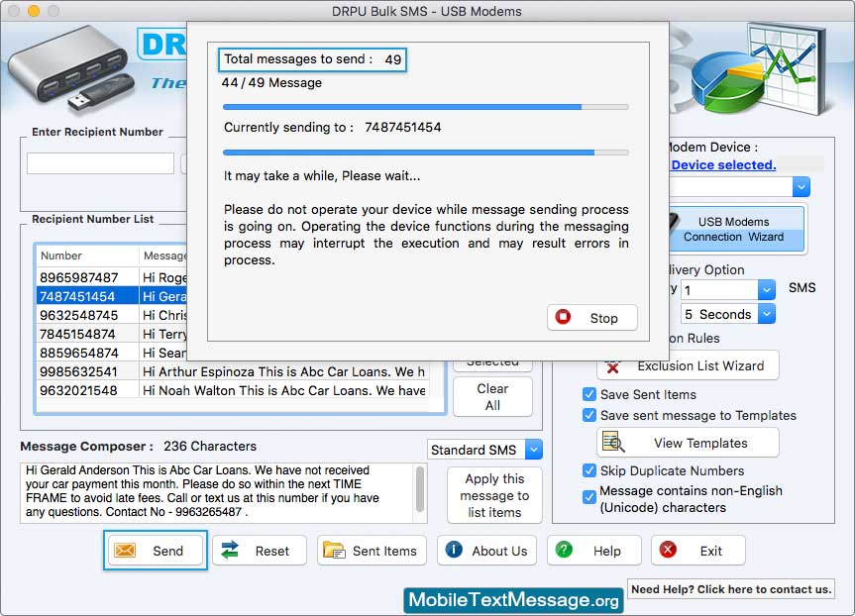Open About Us
855x616 pixels.
[486, 550]
